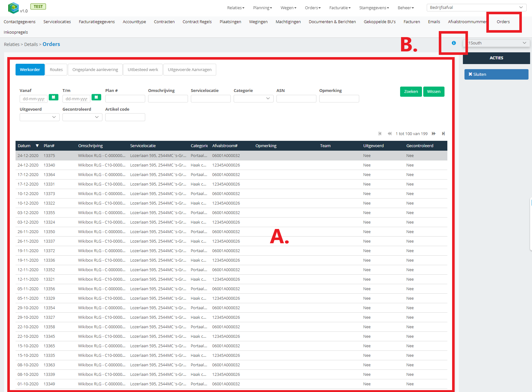Screen dimensions: 532x392
Task: Sort by the Team column header
Action: [325, 146]
